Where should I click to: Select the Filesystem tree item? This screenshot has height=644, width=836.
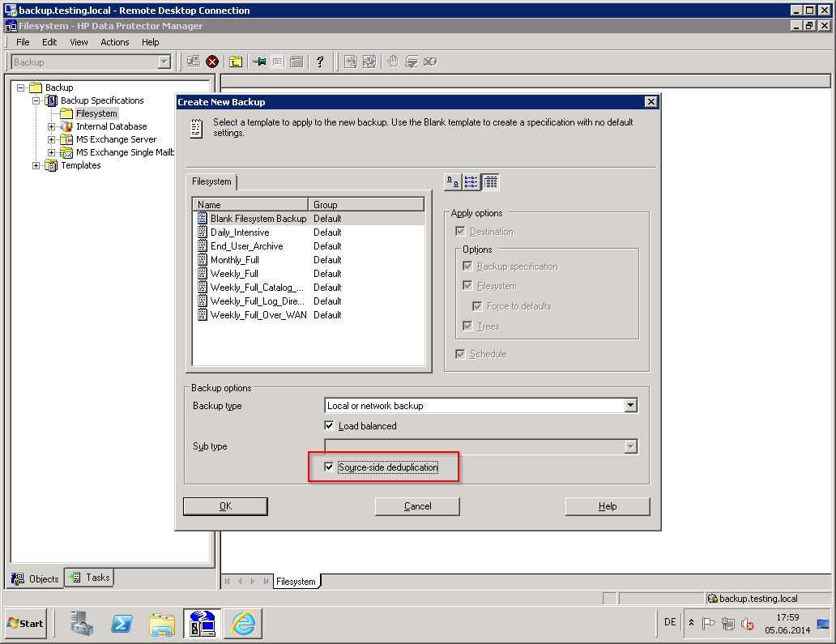click(x=96, y=113)
